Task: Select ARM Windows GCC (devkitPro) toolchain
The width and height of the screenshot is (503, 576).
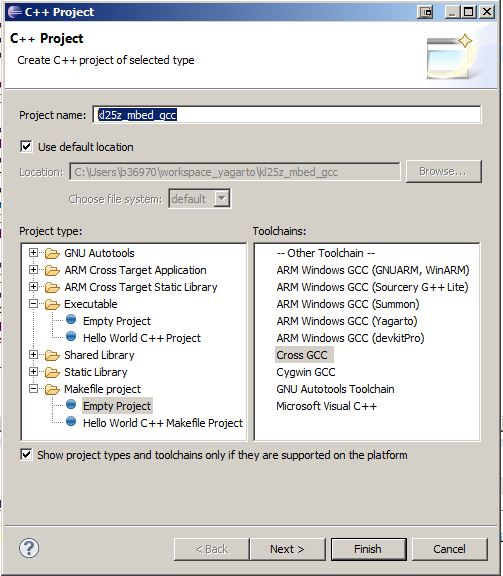Action: (x=350, y=338)
